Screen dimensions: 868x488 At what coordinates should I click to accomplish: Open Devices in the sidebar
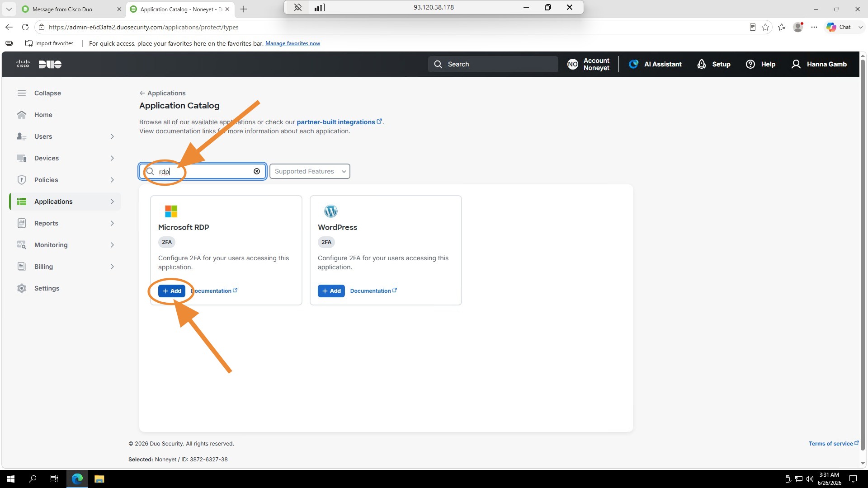click(x=46, y=158)
